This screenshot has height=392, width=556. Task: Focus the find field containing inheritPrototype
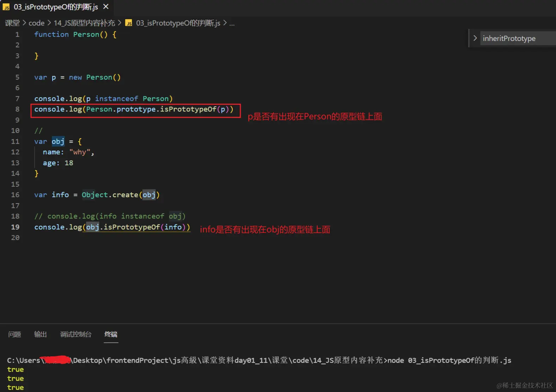coord(518,38)
